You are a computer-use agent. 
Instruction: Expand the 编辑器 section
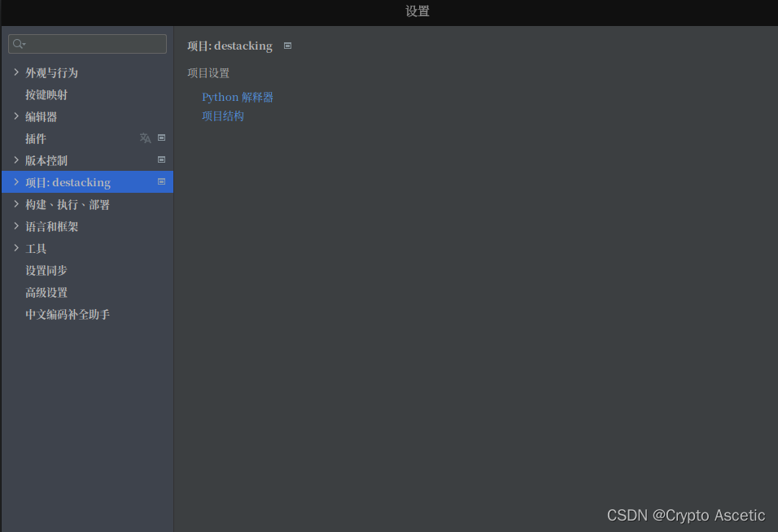(16, 116)
